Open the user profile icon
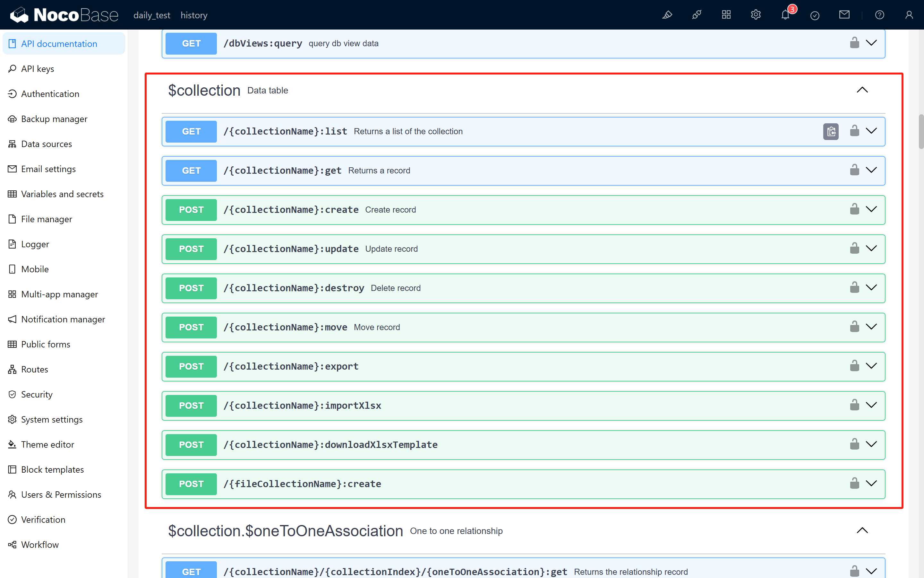924x578 pixels. click(909, 15)
